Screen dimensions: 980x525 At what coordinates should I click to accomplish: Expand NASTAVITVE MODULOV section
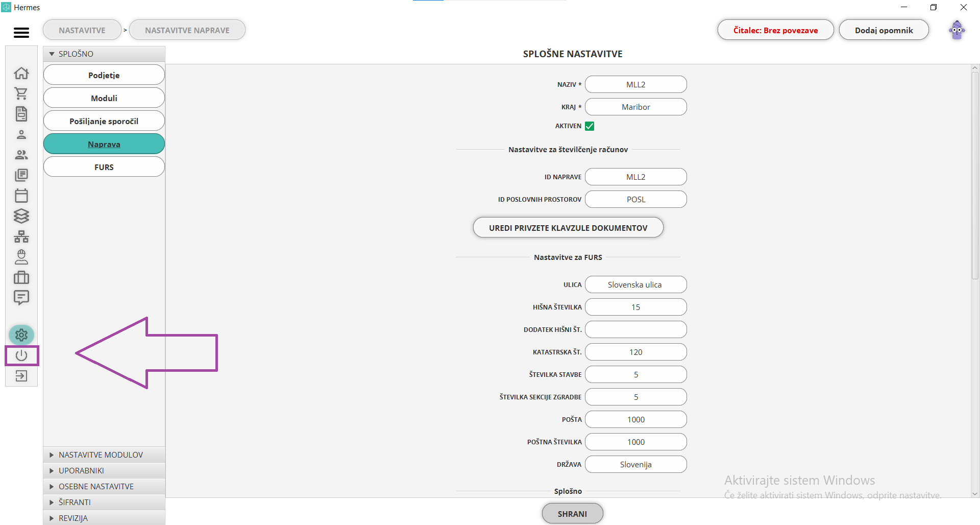click(104, 455)
